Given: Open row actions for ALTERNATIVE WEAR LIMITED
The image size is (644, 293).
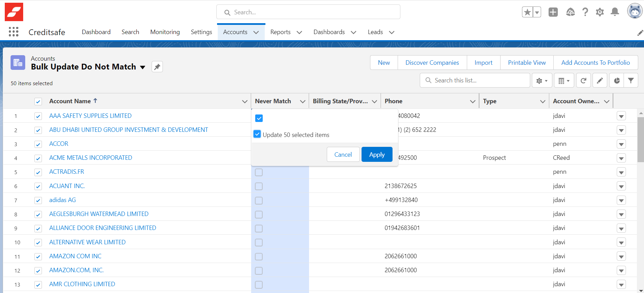Looking at the screenshot, I should coord(621,243).
